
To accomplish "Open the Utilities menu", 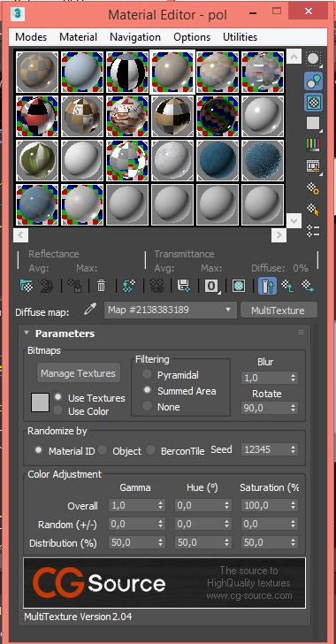I will coord(240,37).
